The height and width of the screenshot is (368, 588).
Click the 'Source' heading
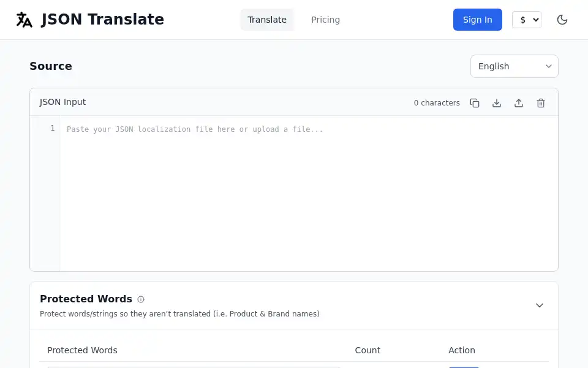pos(51,66)
